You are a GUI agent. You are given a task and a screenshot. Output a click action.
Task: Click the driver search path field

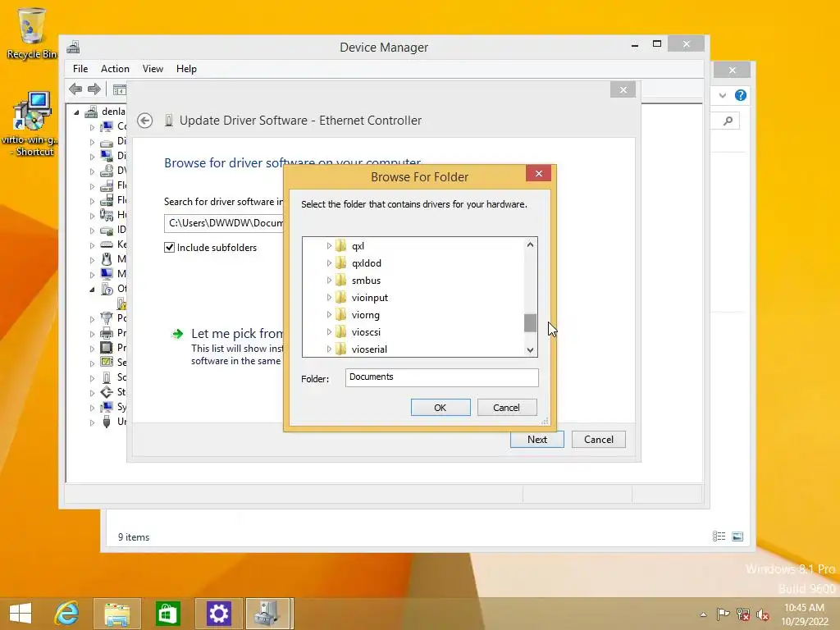[x=224, y=223]
